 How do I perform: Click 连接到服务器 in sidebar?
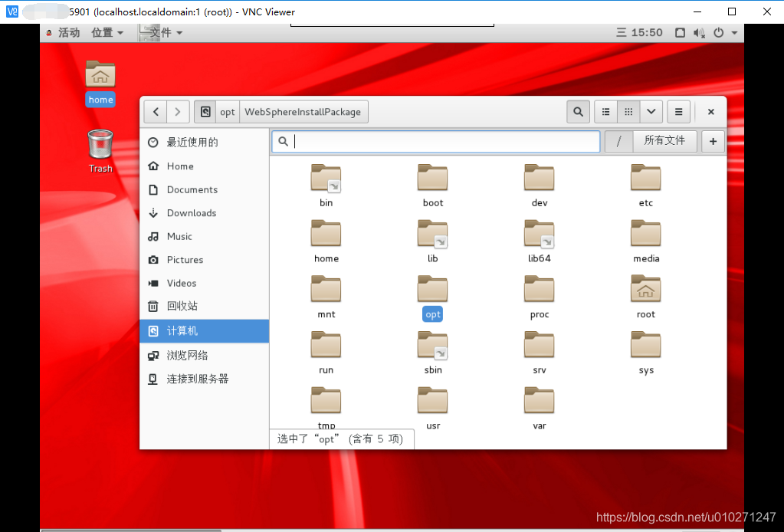click(205, 379)
